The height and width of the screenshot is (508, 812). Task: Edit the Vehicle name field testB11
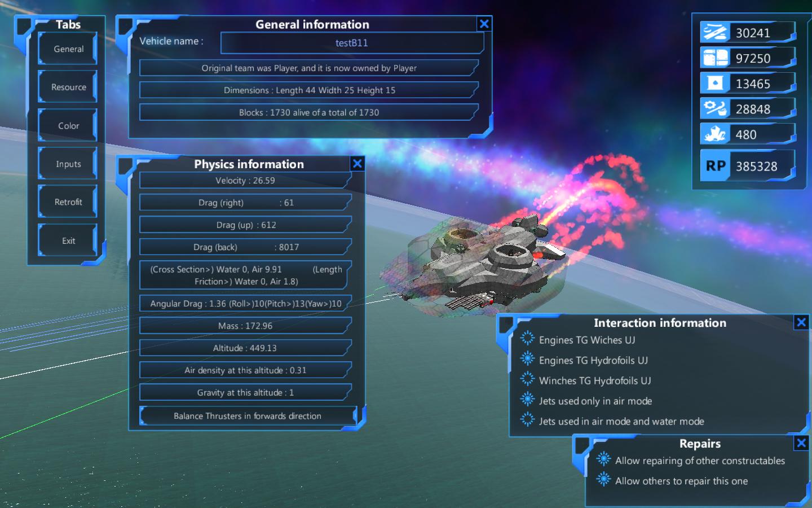click(352, 43)
